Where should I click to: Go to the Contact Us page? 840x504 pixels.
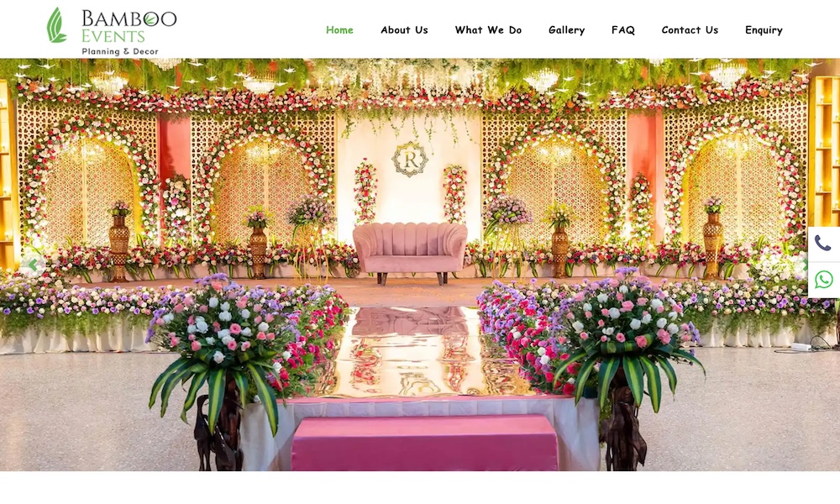point(689,30)
